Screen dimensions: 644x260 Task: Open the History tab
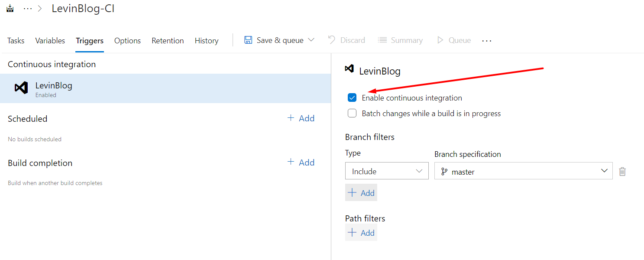(207, 41)
